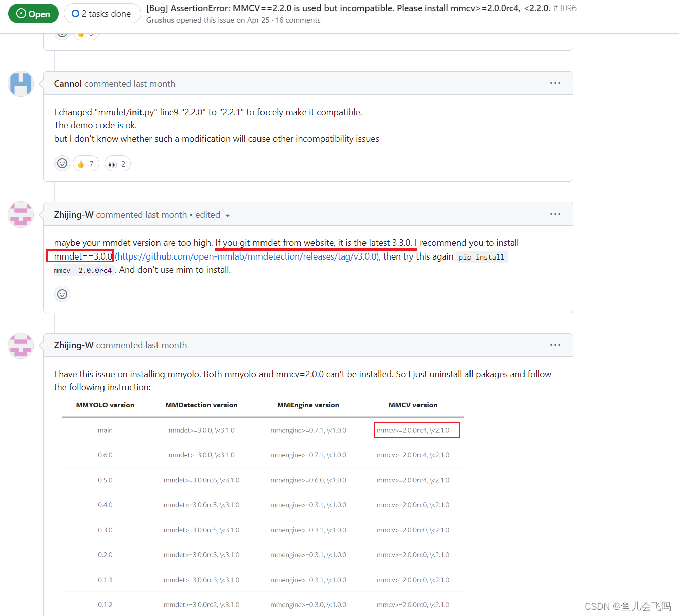Click add-reaction smiley on Cannol's comment
Image resolution: width=679 pixels, height=616 pixels.
tap(62, 163)
